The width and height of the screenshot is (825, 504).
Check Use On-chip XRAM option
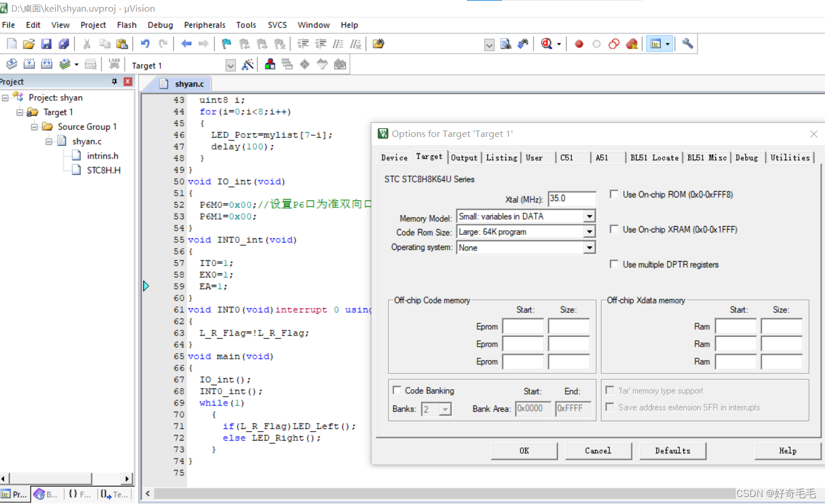(614, 229)
